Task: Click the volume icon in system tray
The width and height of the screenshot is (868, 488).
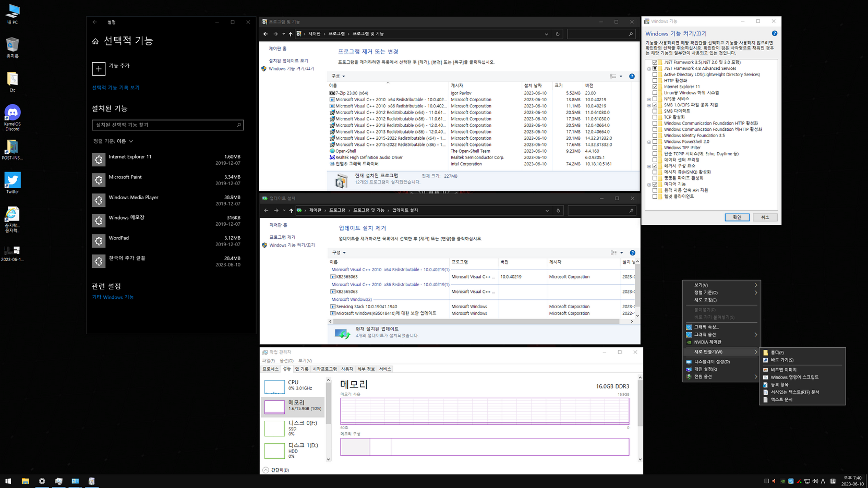Action: coord(815,481)
